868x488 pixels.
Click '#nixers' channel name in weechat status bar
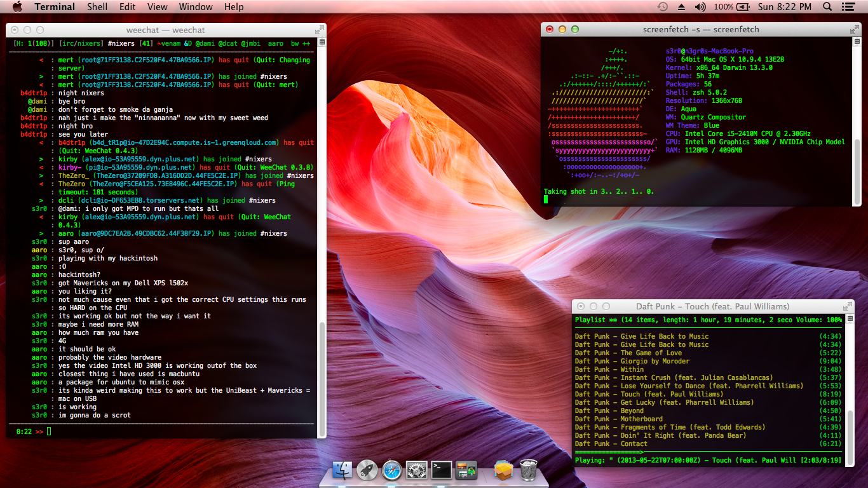click(122, 43)
